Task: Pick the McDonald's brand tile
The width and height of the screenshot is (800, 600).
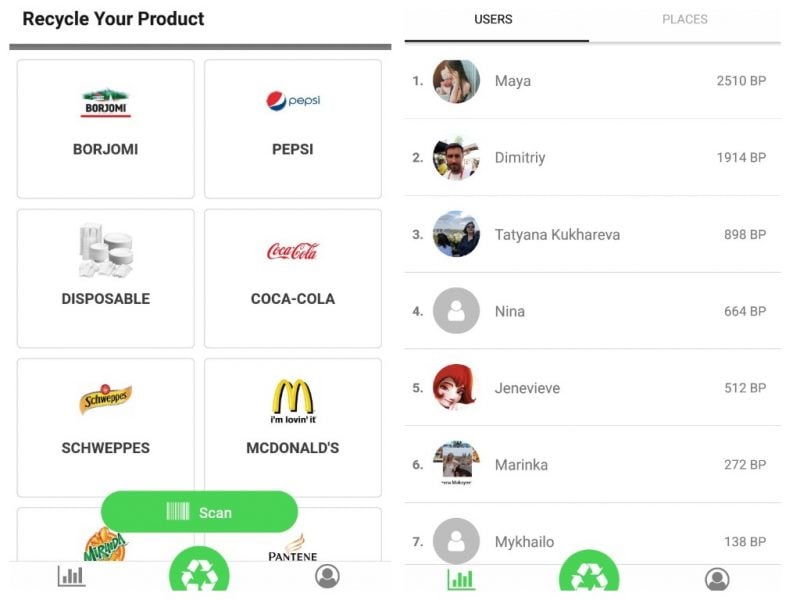Action: pos(293,427)
